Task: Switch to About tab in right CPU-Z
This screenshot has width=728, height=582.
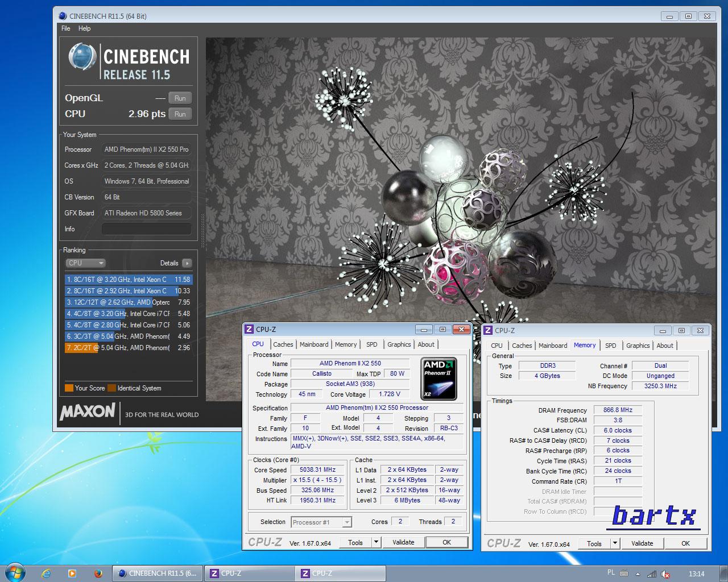Action: [x=665, y=346]
